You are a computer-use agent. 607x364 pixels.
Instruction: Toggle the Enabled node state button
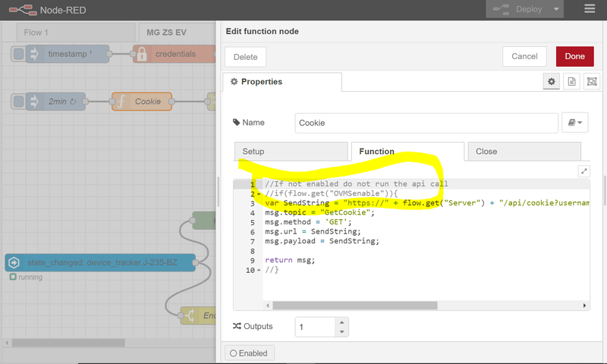pyautogui.click(x=250, y=353)
